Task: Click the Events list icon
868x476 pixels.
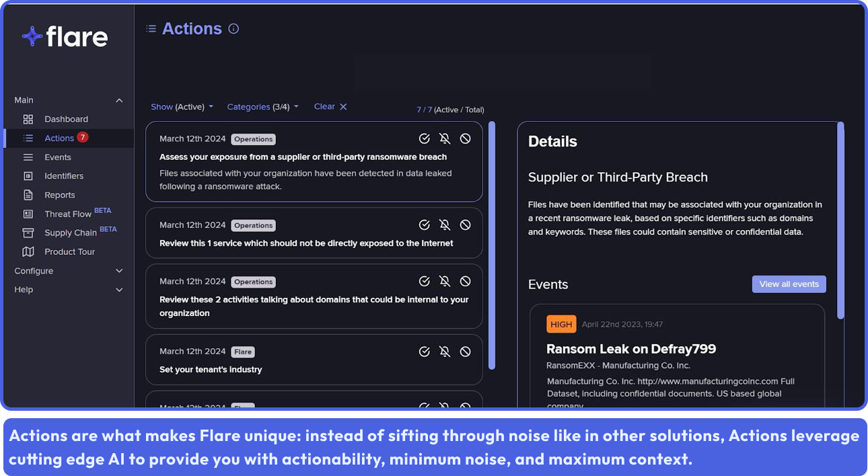Action: coord(28,157)
